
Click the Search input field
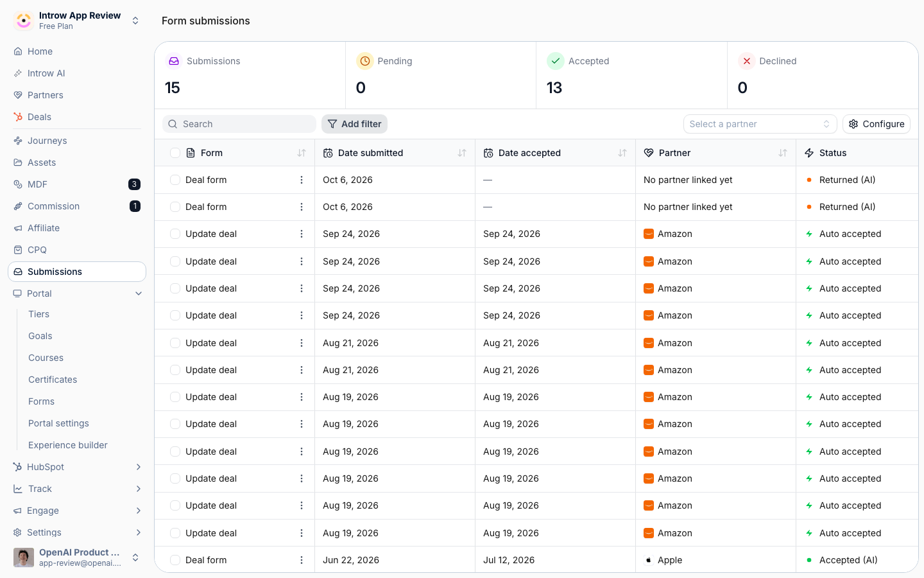tap(239, 124)
